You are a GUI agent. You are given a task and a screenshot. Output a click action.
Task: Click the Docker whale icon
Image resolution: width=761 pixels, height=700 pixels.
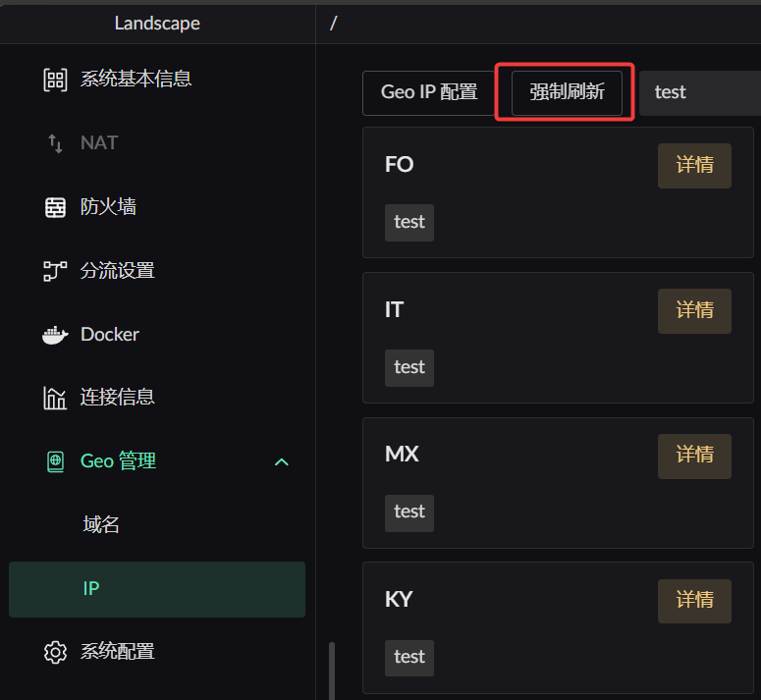pos(55,335)
